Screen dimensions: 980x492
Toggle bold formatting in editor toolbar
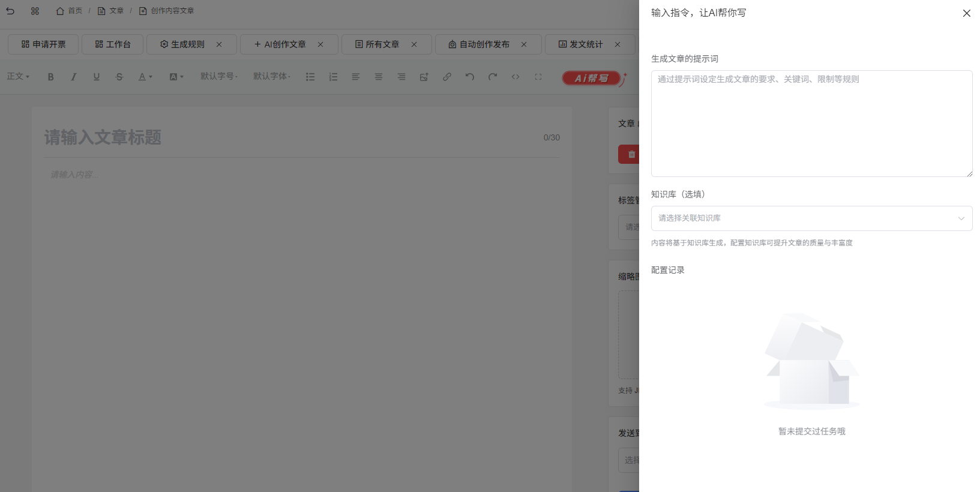point(51,77)
